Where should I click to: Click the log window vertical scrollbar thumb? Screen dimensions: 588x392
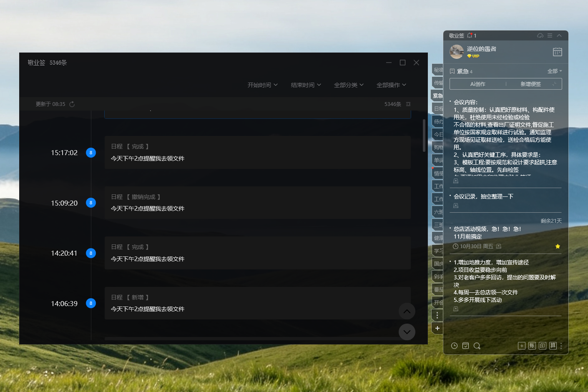tap(424, 135)
